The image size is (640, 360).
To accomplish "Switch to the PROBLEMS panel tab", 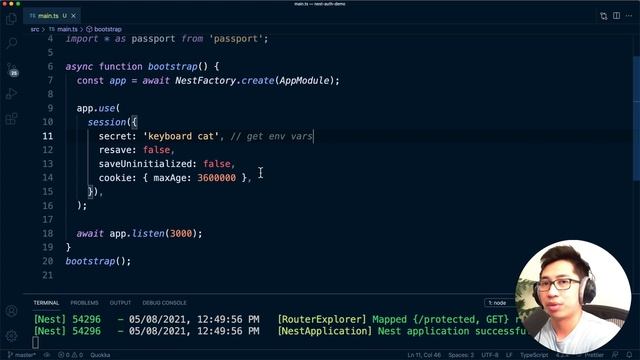I will point(84,303).
